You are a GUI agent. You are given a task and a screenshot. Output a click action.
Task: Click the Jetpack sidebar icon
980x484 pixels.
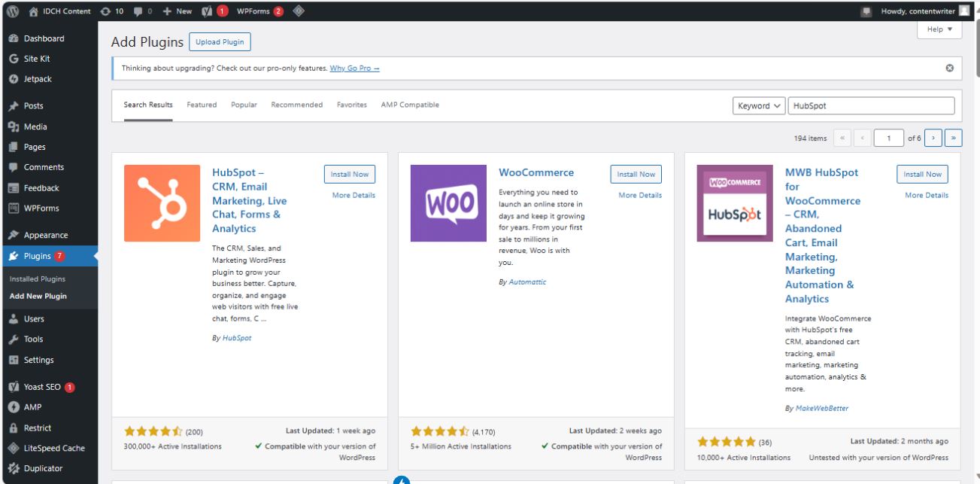(x=15, y=77)
